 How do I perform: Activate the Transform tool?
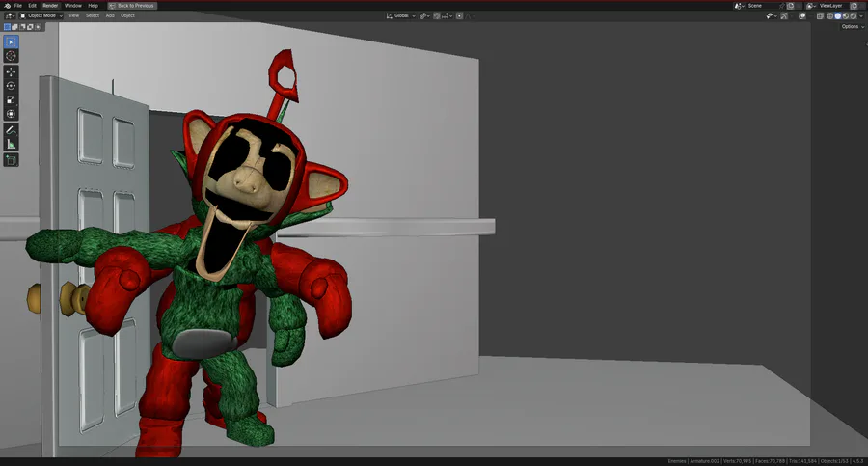pos(11,114)
